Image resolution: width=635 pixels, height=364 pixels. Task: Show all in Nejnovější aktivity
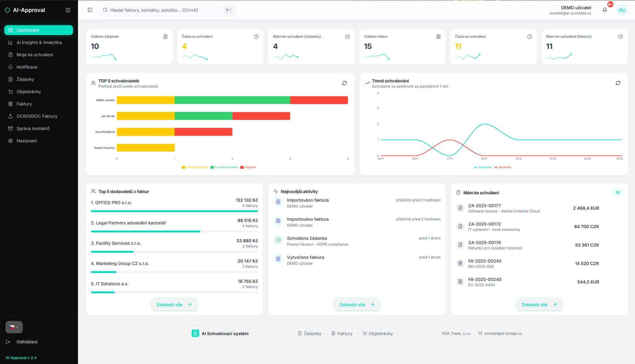pyautogui.click(x=357, y=304)
